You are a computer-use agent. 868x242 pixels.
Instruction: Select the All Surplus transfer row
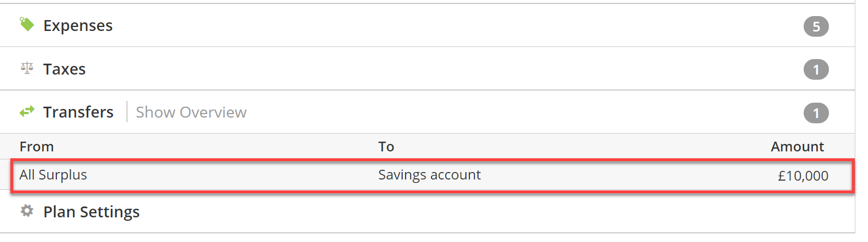pos(431,175)
